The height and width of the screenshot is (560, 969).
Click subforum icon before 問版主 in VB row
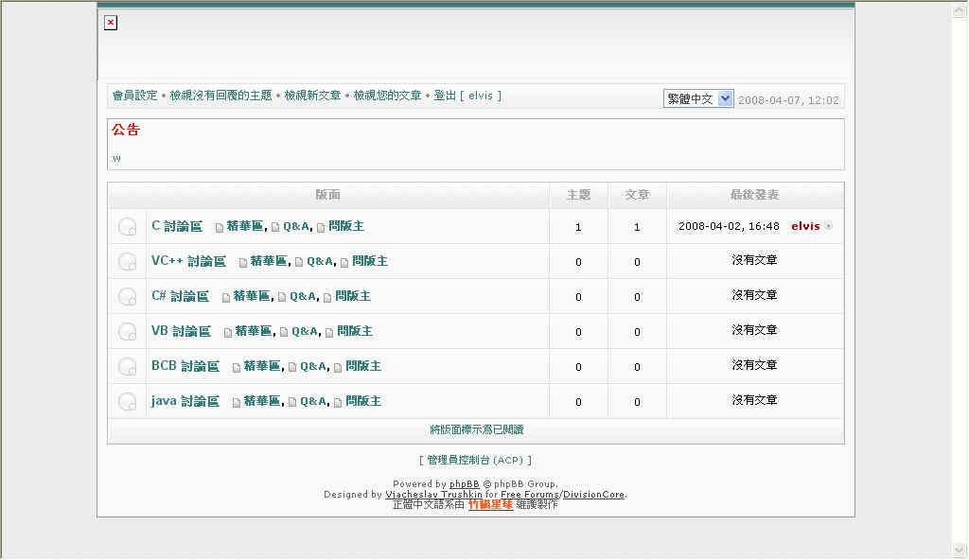(x=329, y=333)
